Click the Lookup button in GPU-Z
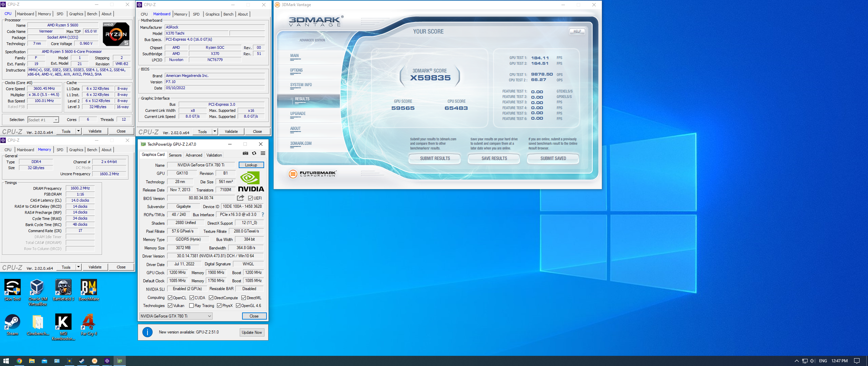 pos(251,165)
